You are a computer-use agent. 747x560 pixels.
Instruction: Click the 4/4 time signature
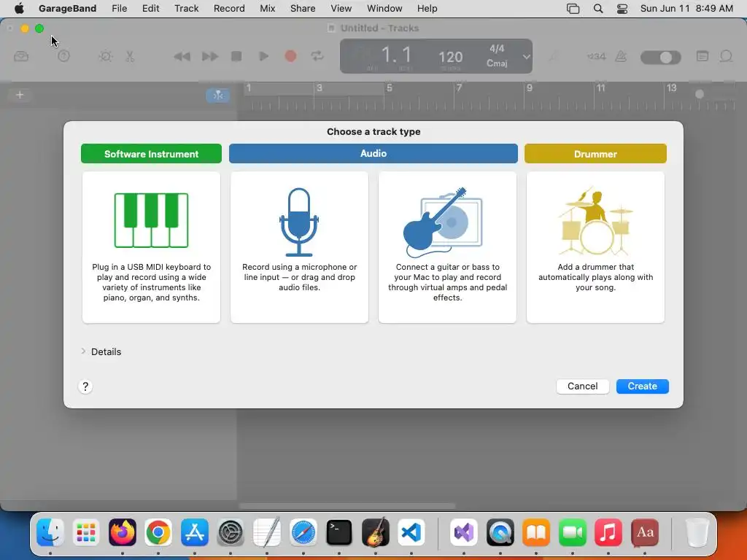(496, 49)
